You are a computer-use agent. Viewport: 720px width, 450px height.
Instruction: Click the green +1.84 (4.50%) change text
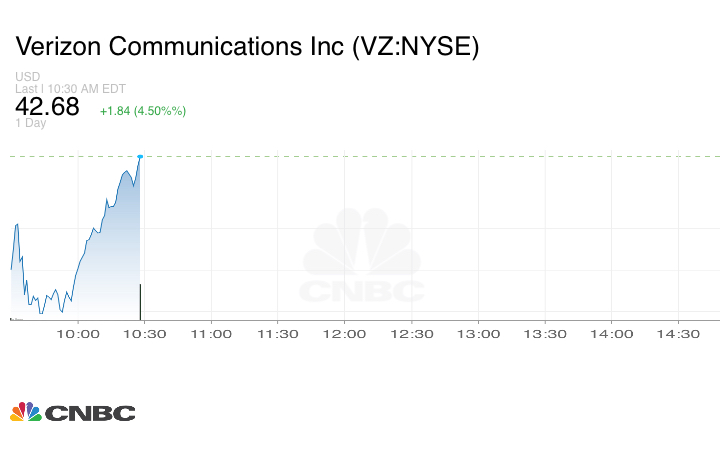click(x=143, y=110)
